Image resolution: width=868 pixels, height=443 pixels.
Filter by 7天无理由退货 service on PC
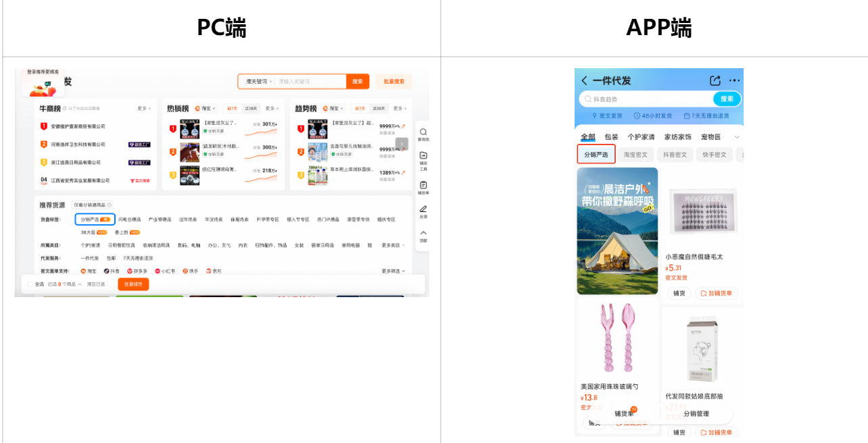[x=138, y=258]
